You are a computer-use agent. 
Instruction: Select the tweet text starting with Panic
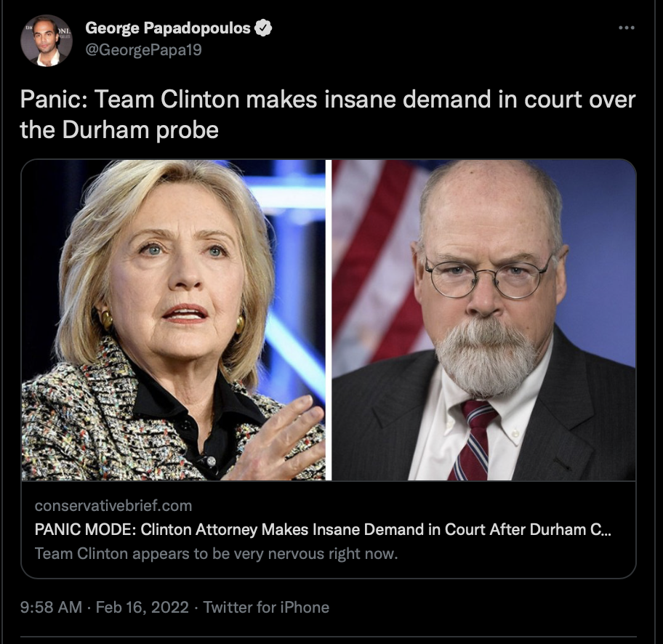pyautogui.click(x=328, y=114)
